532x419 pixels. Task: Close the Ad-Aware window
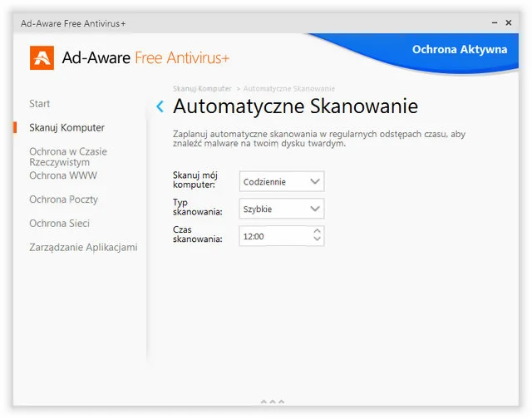pyautogui.click(x=509, y=22)
